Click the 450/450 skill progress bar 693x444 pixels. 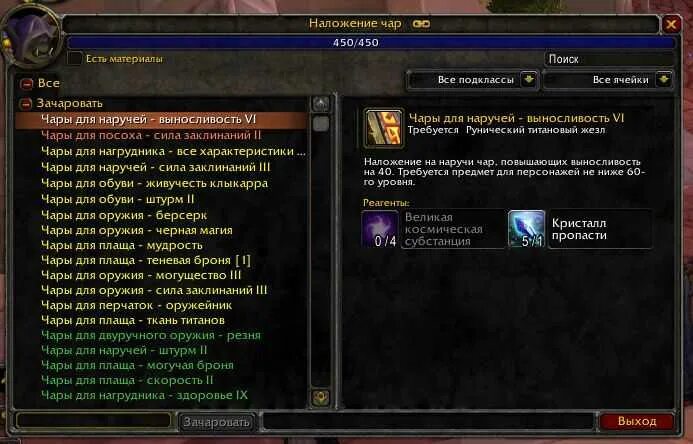click(371, 43)
